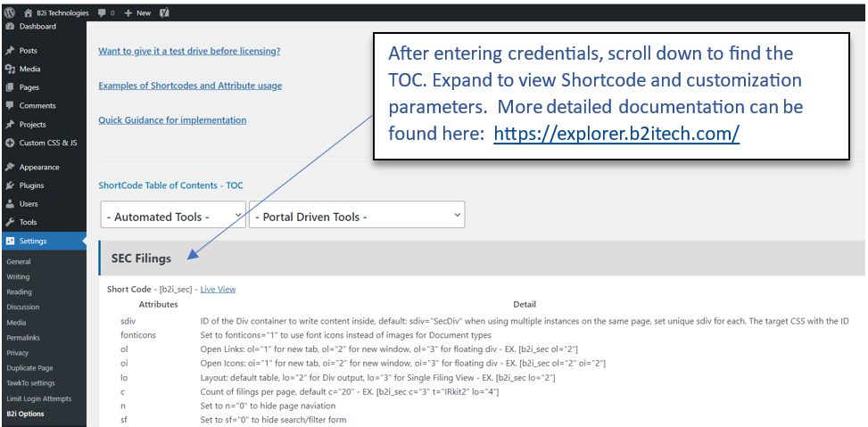Screen dimensions: 868x427
Task: Open Media settings submenu item
Action: point(16,323)
